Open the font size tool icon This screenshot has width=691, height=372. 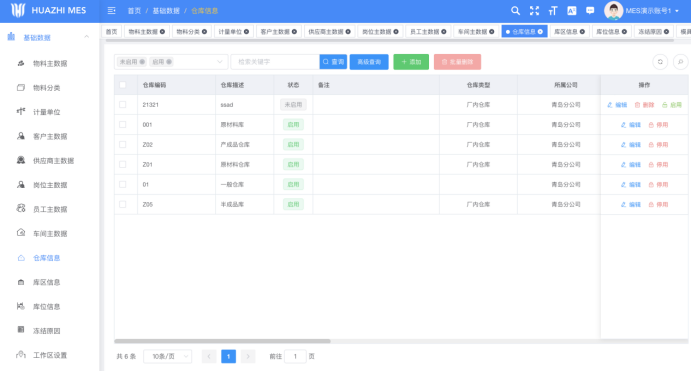(x=553, y=11)
